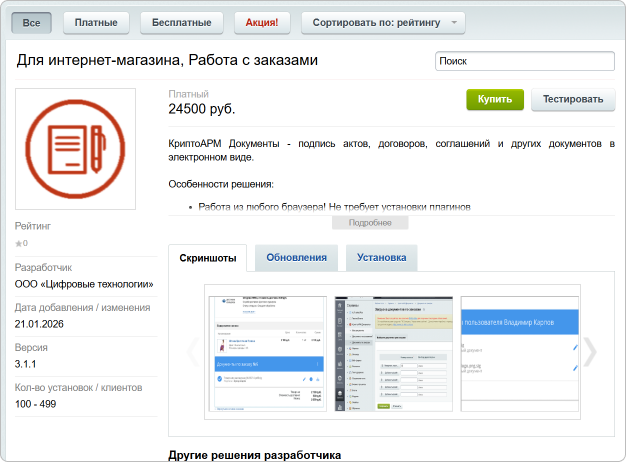Click the 'Особенности решения:' text
The image size is (626, 462).
point(221,184)
